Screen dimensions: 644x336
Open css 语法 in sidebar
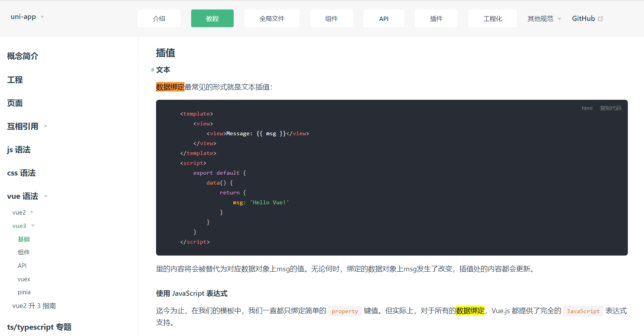(21, 173)
